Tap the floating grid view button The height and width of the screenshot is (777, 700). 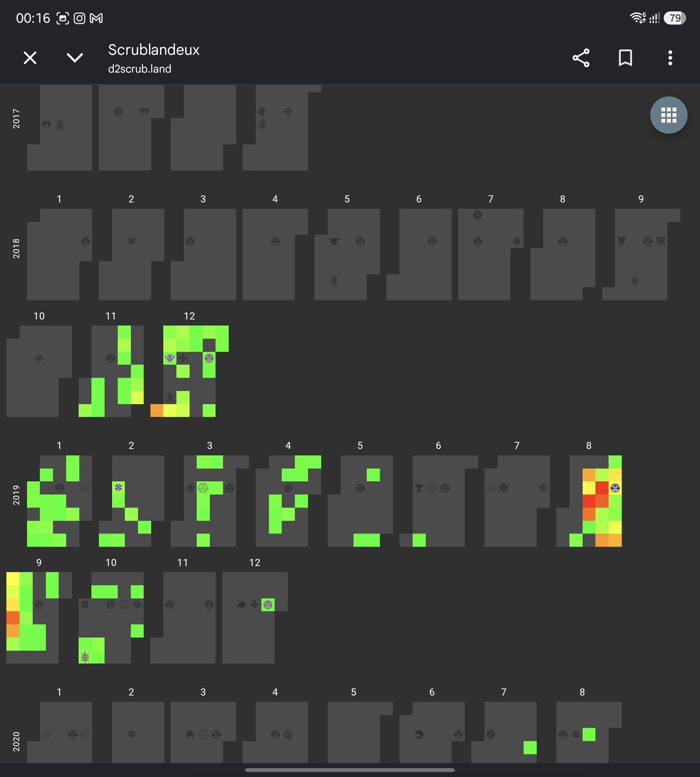669,115
